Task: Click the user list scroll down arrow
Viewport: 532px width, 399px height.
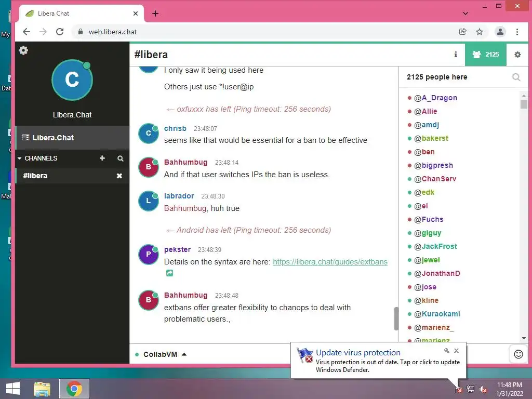Action: [524, 338]
